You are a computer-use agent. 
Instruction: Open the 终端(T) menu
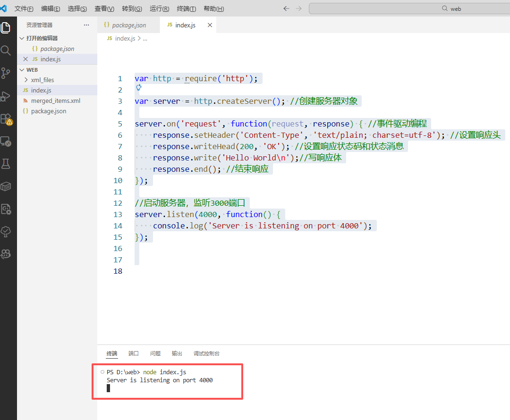point(187,8)
